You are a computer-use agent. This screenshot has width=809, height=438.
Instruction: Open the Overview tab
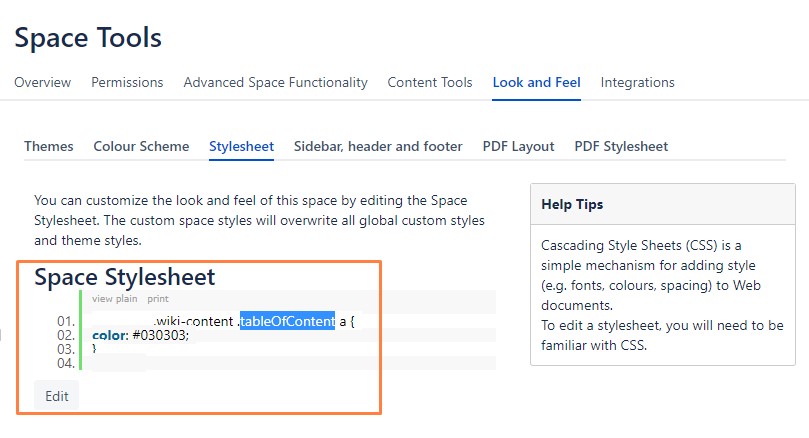(42, 83)
